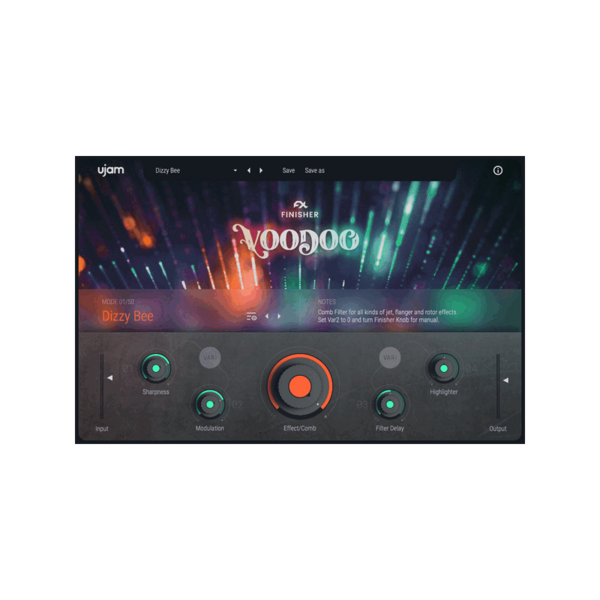Click the Modulation label
This screenshot has height=600, width=600.
[210, 428]
